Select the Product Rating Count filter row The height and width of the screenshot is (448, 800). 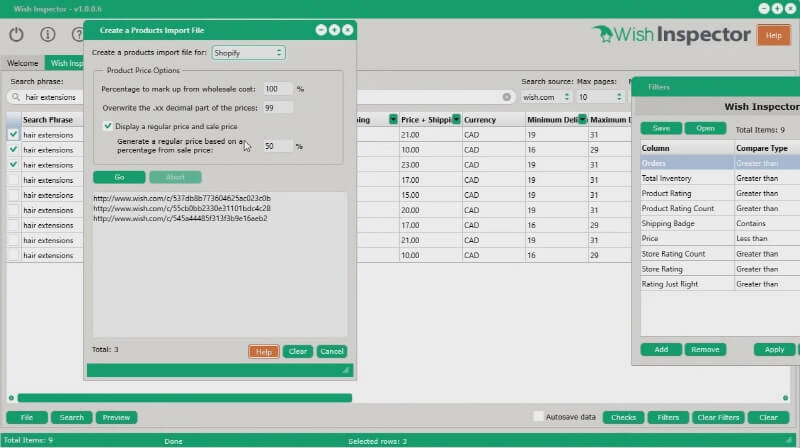(x=720, y=208)
